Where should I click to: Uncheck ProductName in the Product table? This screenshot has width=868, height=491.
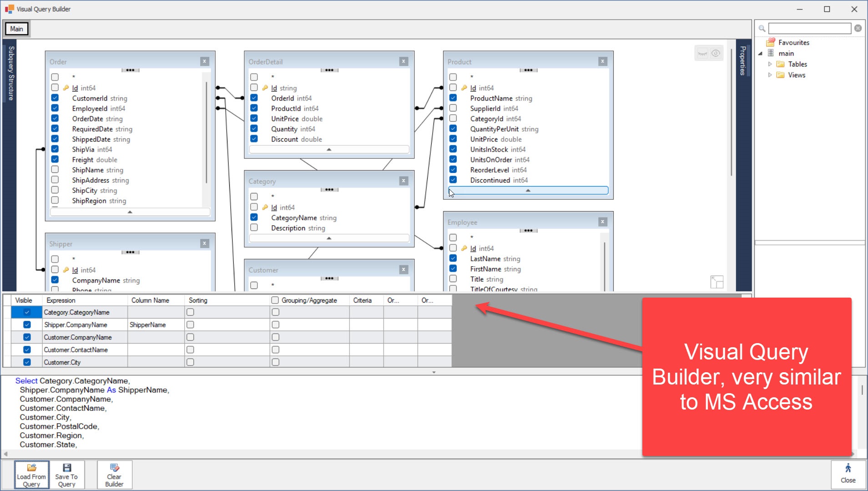coord(453,98)
